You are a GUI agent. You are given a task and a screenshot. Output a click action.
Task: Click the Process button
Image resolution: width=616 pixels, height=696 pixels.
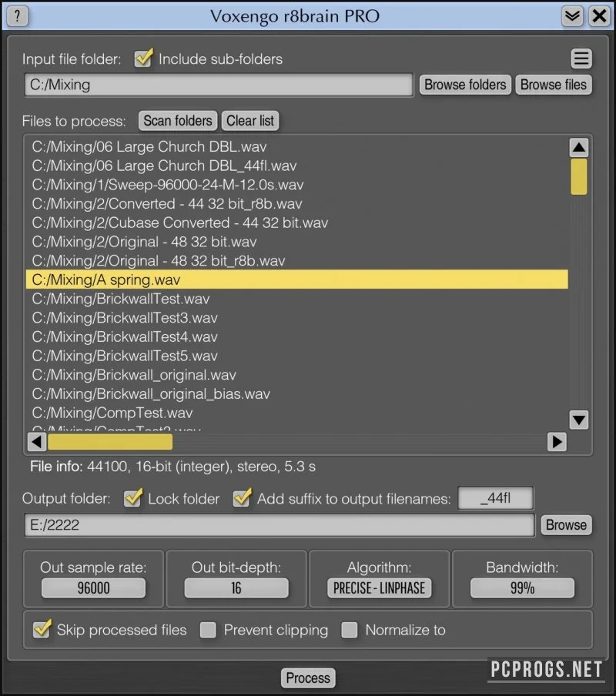point(308,678)
